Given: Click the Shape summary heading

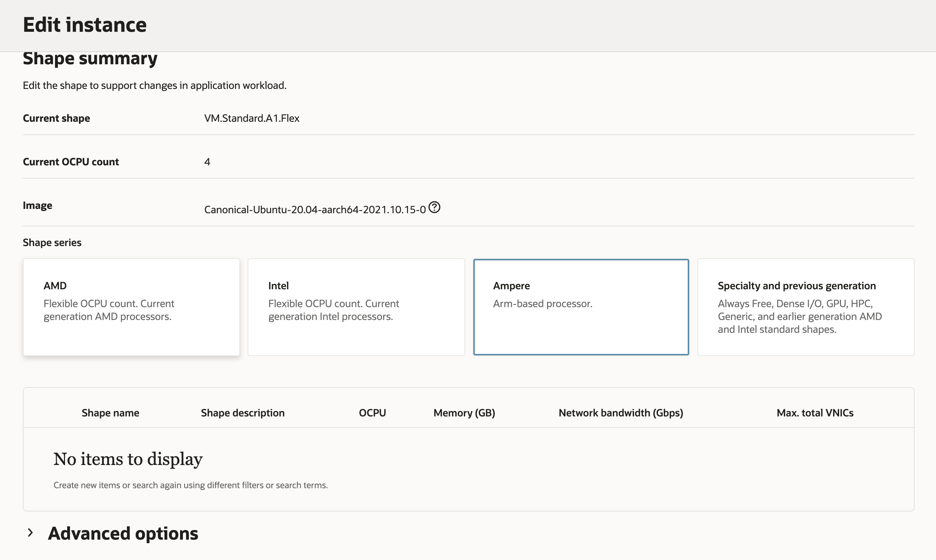Looking at the screenshot, I should [90, 59].
